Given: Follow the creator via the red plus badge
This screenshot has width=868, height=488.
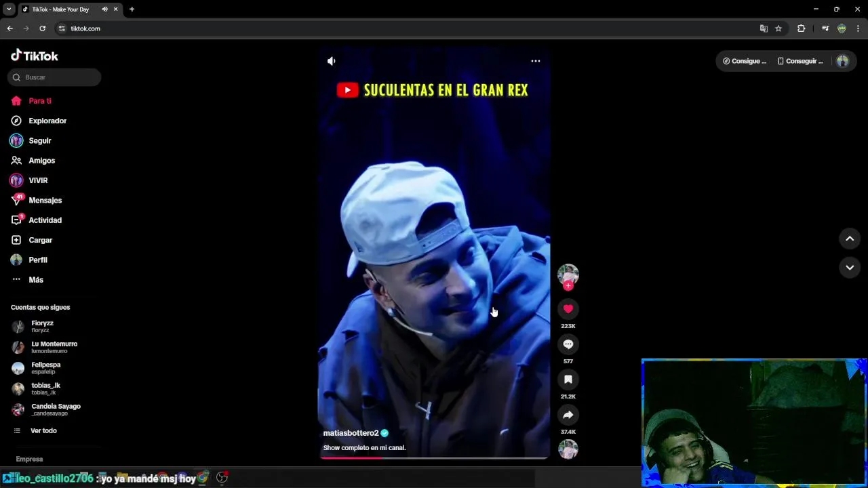Looking at the screenshot, I should [x=568, y=286].
